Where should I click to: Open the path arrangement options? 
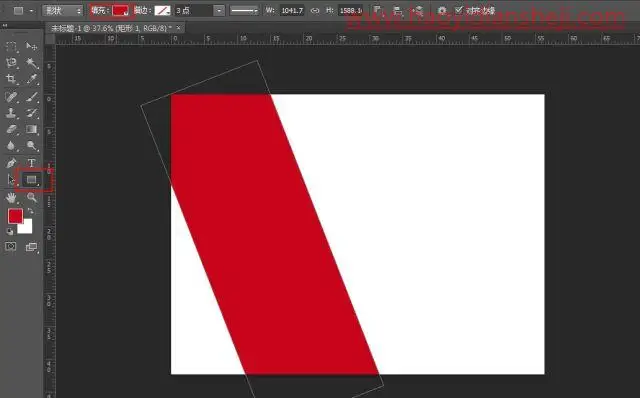tap(418, 11)
